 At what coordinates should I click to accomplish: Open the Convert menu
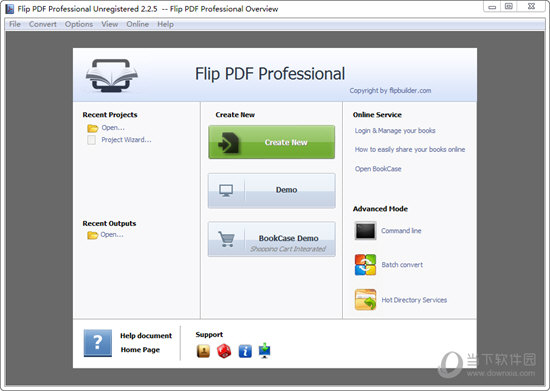43,24
